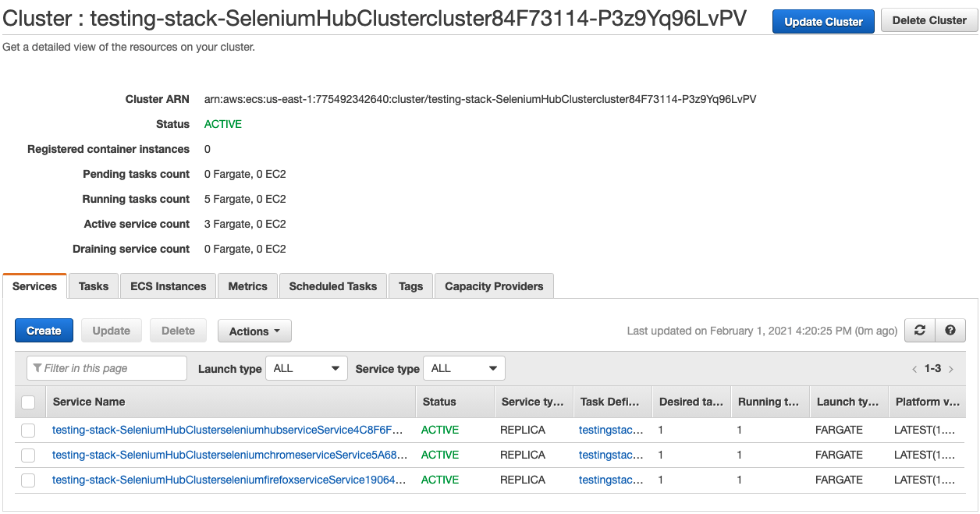The height and width of the screenshot is (514, 980).
Task: Open the Actions dropdown
Action: tap(254, 331)
